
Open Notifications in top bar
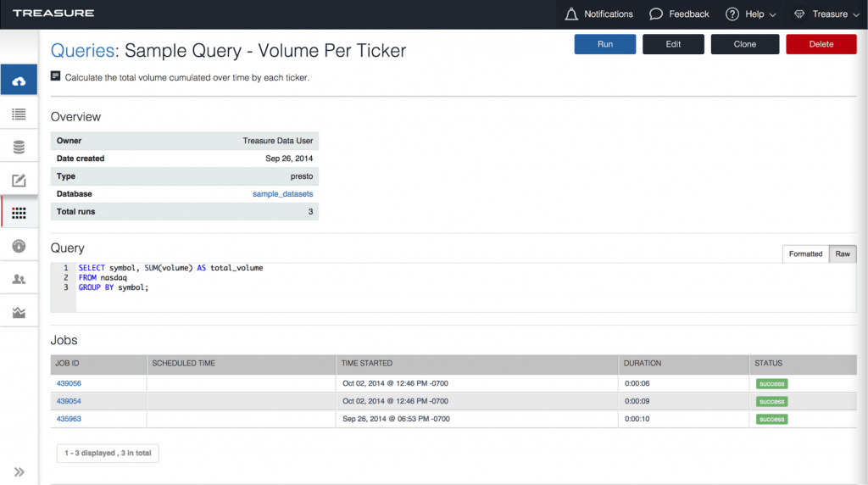pyautogui.click(x=609, y=14)
